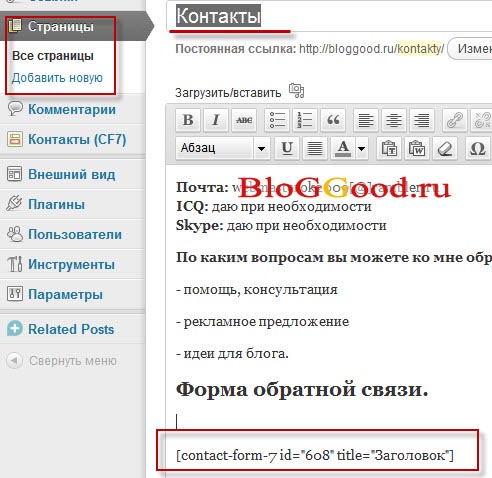
Task: Paste from Word icon
Action: (417, 148)
